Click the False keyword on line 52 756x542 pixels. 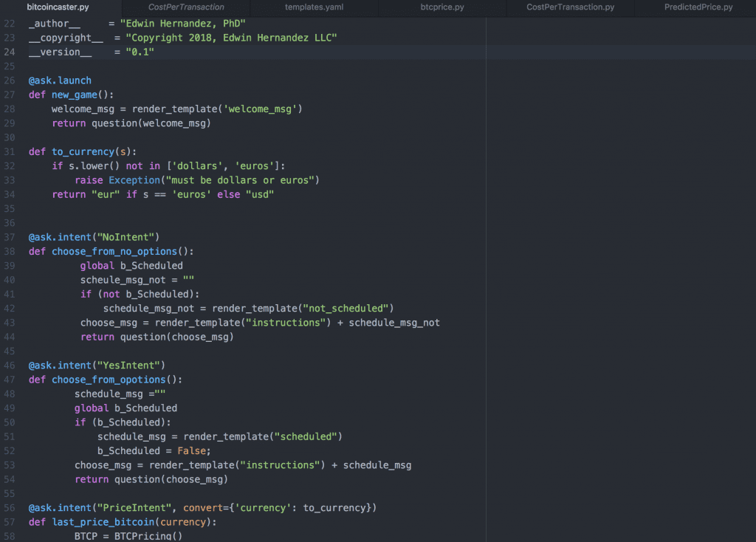pyautogui.click(x=192, y=451)
